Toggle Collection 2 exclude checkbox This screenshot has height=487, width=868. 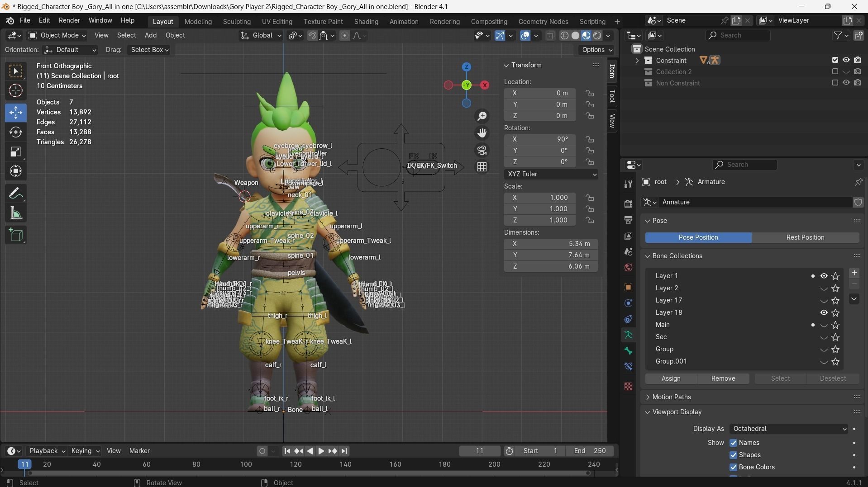tap(835, 71)
